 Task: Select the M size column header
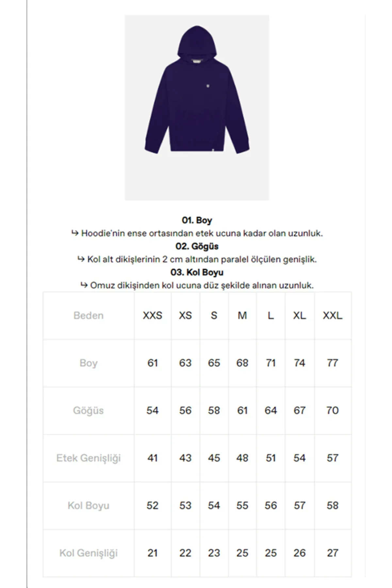click(x=242, y=316)
